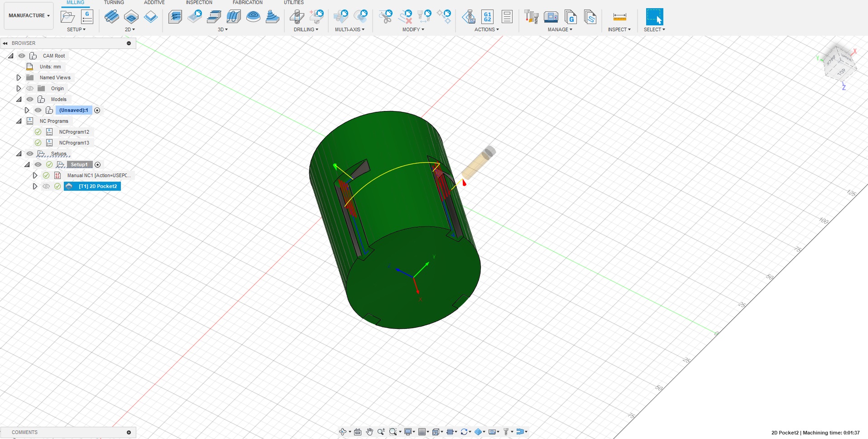Open the MULTI-AXIS dropdown label

(x=350, y=29)
